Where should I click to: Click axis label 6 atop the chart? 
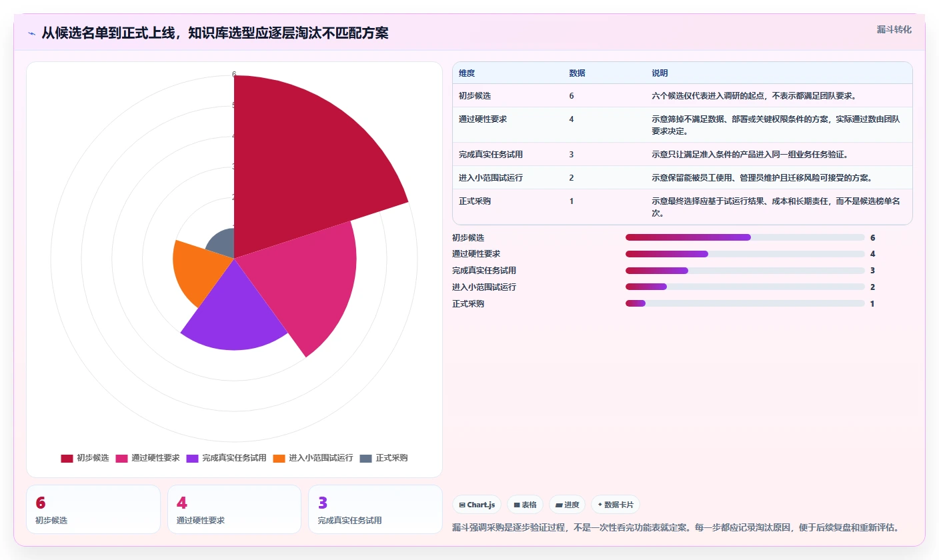click(234, 75)
